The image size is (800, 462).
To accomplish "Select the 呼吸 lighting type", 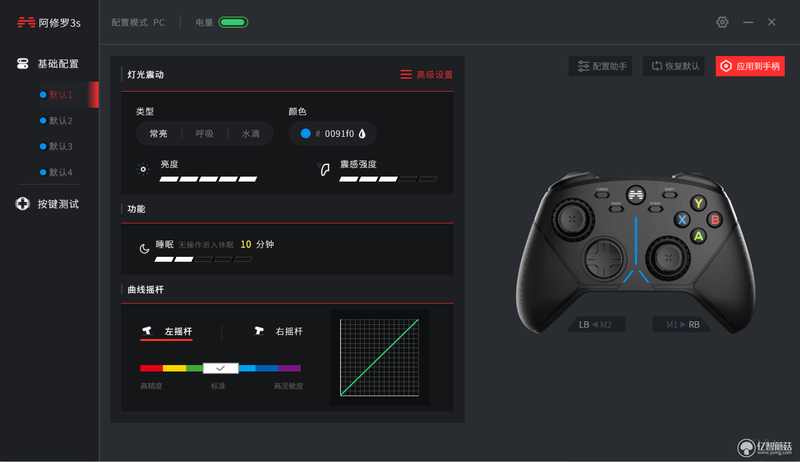I will click(x=205, y=134).
